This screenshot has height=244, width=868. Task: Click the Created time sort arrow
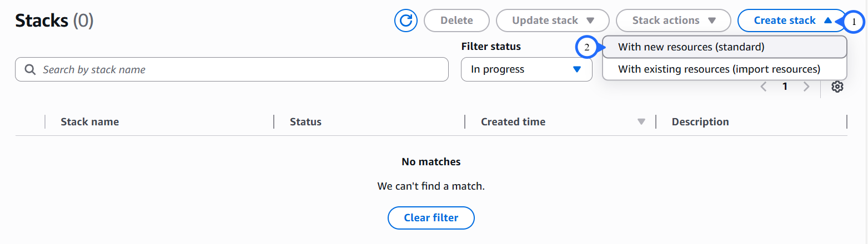641,122
